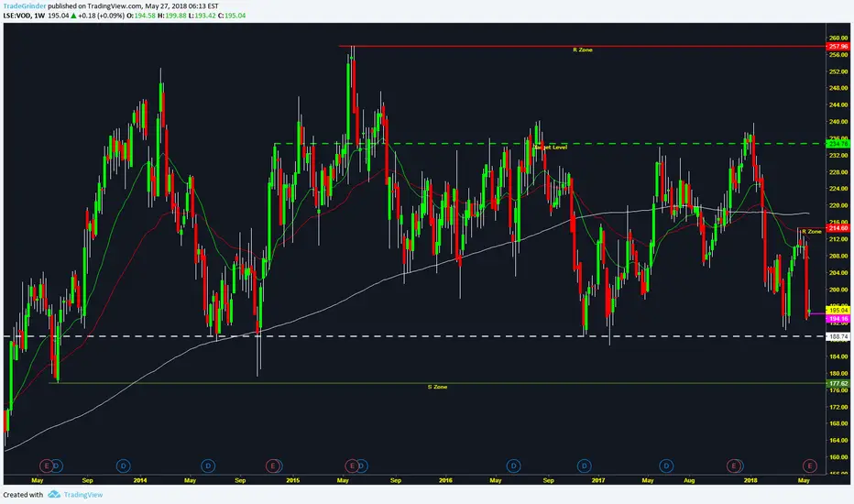Select the S Zone label on the lower green line
This screenshot has width=854, height=504.
pyautogui.click(x=437, y=387)
